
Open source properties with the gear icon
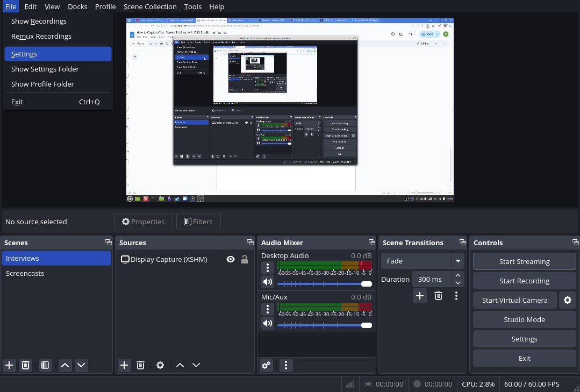coord(160,365)
